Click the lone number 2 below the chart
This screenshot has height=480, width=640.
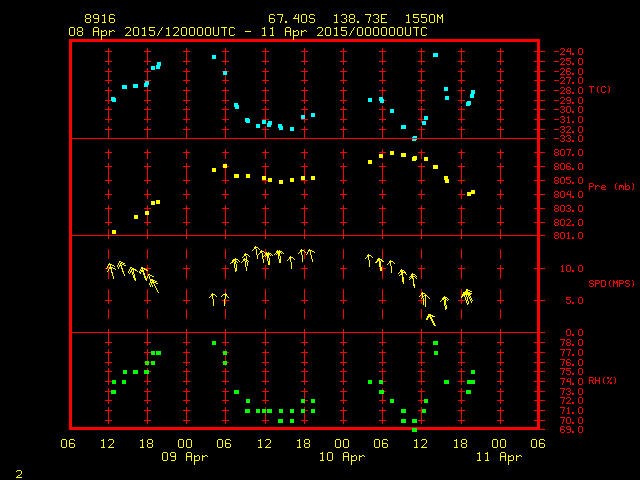19,474
